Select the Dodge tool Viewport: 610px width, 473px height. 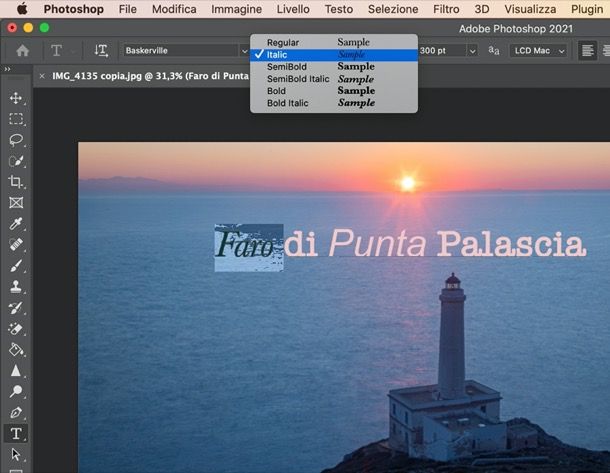[16, 391]
